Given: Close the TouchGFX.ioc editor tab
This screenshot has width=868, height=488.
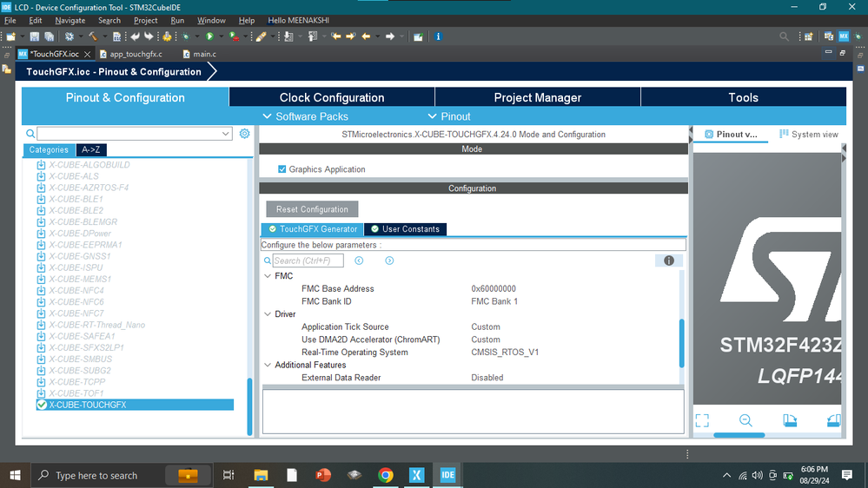Looking at the screenshot, I should click(88, 54).
